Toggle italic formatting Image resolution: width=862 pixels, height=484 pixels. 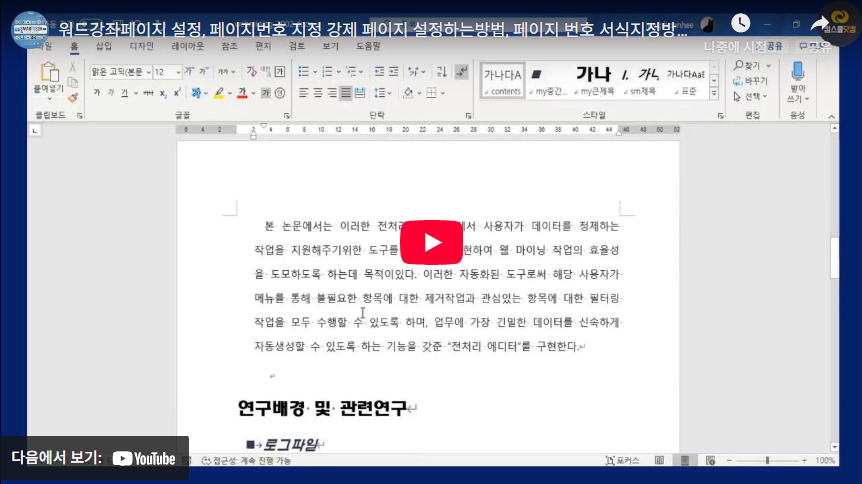click(110, 93)
